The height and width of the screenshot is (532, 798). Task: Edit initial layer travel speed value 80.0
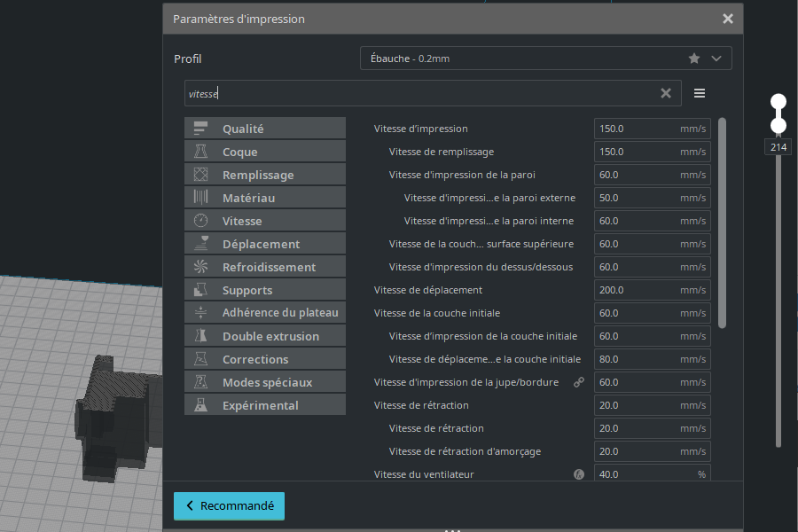pyautogui.click(x=652, y=359)
